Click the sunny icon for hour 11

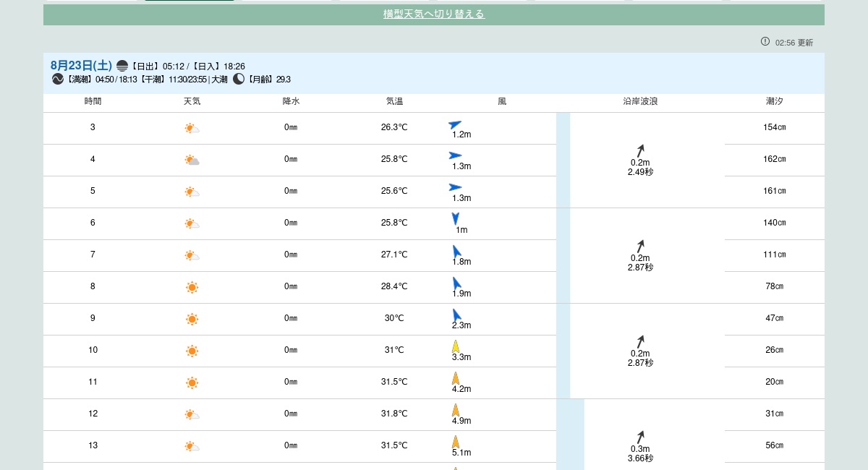click(192, 383)
